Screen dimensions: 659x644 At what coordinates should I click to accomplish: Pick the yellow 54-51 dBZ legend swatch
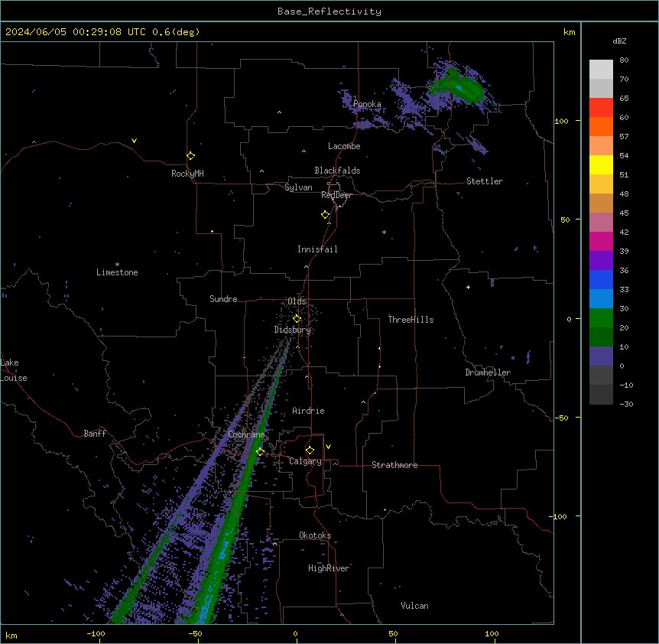click(x=601, y=164)
